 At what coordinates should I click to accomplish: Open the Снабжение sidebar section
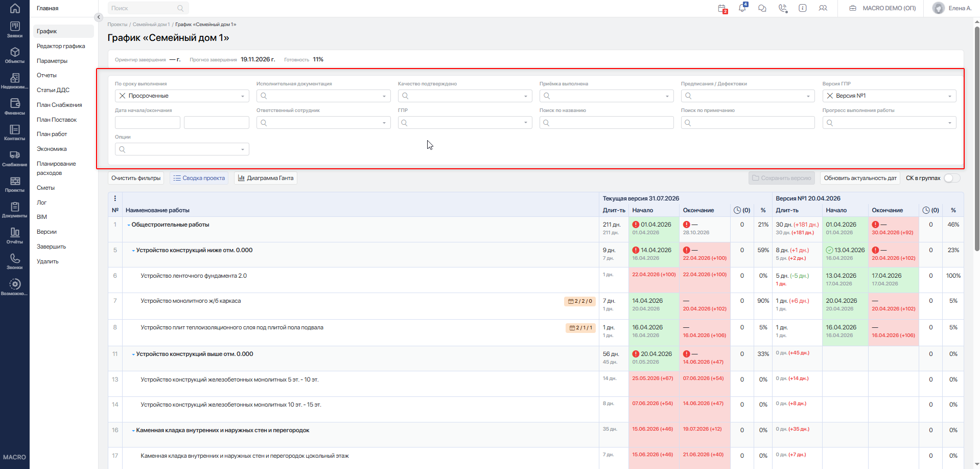coord(15,158)
